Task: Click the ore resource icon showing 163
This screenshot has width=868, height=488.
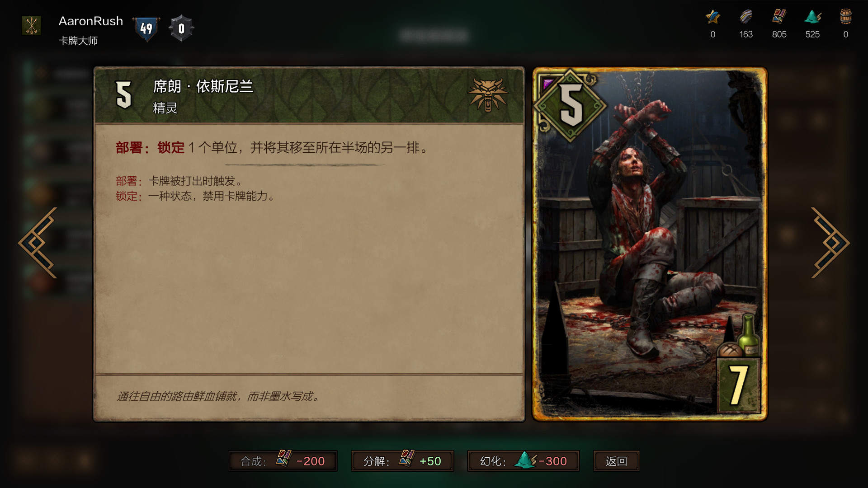Action: [x=746, y=17]
